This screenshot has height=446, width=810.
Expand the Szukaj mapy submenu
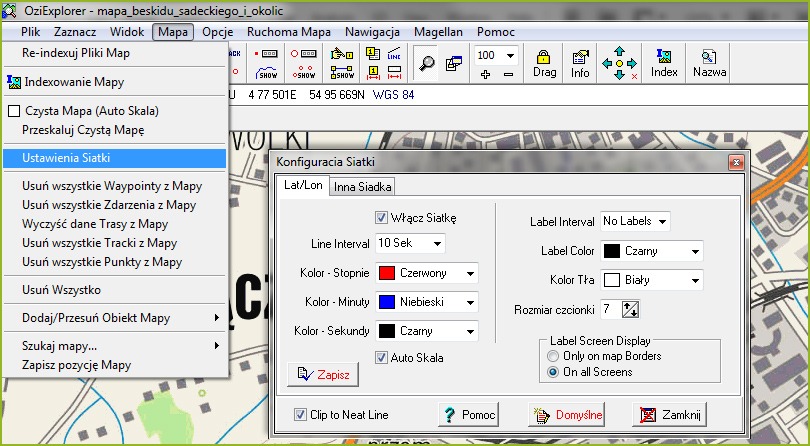115,346
